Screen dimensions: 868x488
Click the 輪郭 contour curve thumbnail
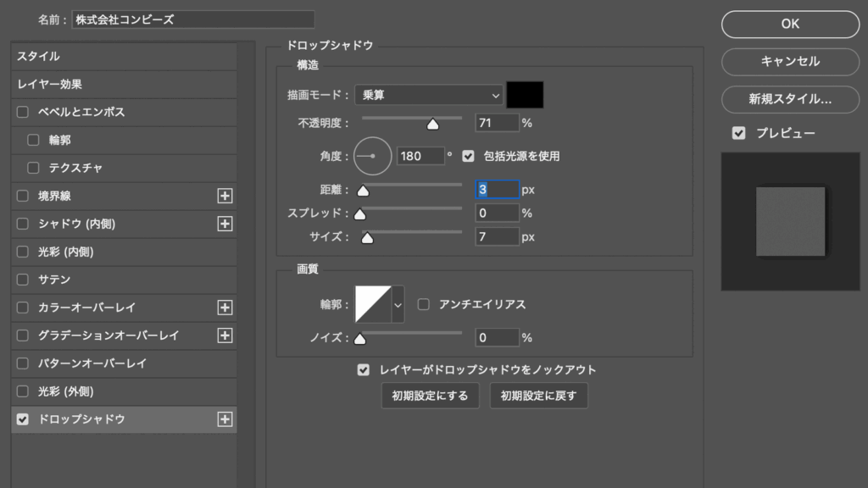[372, 304]
